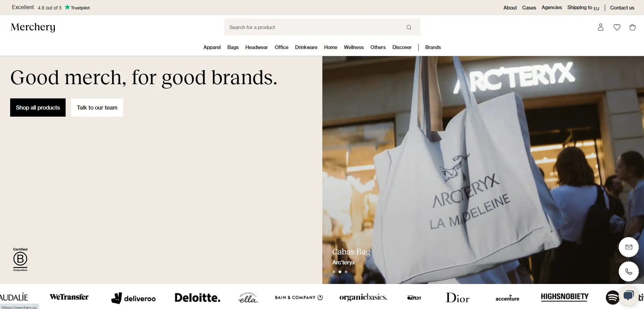Screen dimensions: 644x309
Task: Click the Certified B Corporation badge
Action: (20, 259)
